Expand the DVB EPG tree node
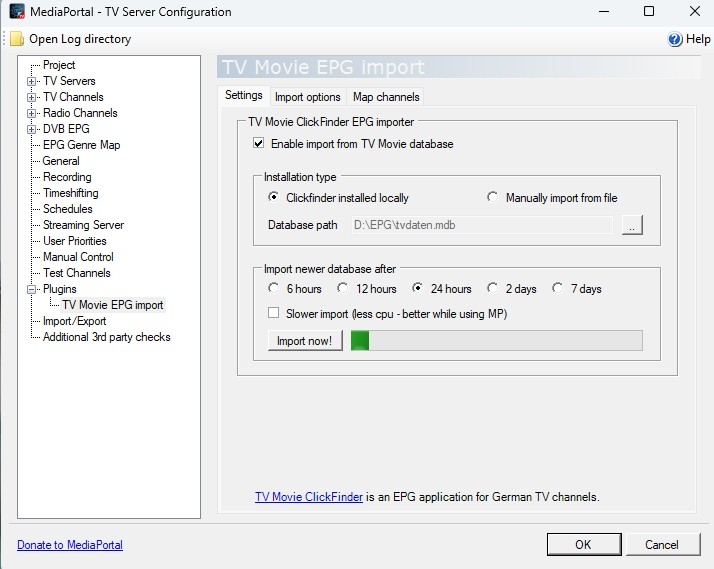This screenshot has width=714, height=569. (x=32, y=129)
